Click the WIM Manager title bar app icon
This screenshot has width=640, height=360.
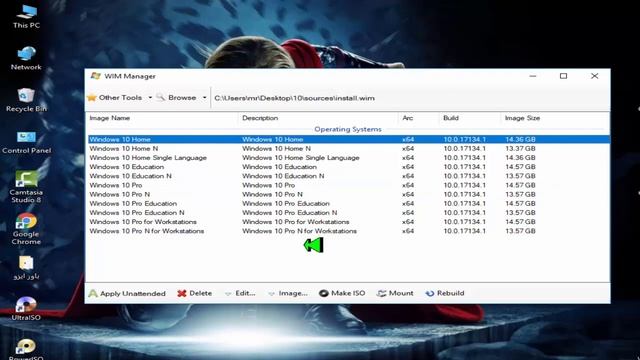pos(96,76)
